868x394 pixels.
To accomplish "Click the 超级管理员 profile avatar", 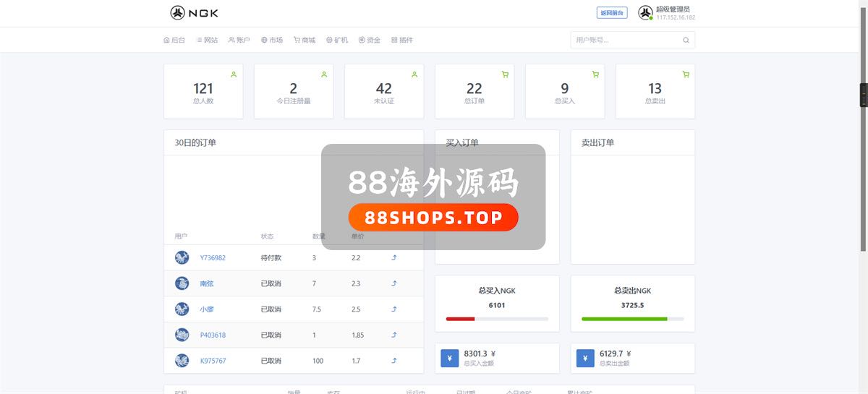I will [x=645, y=13].
